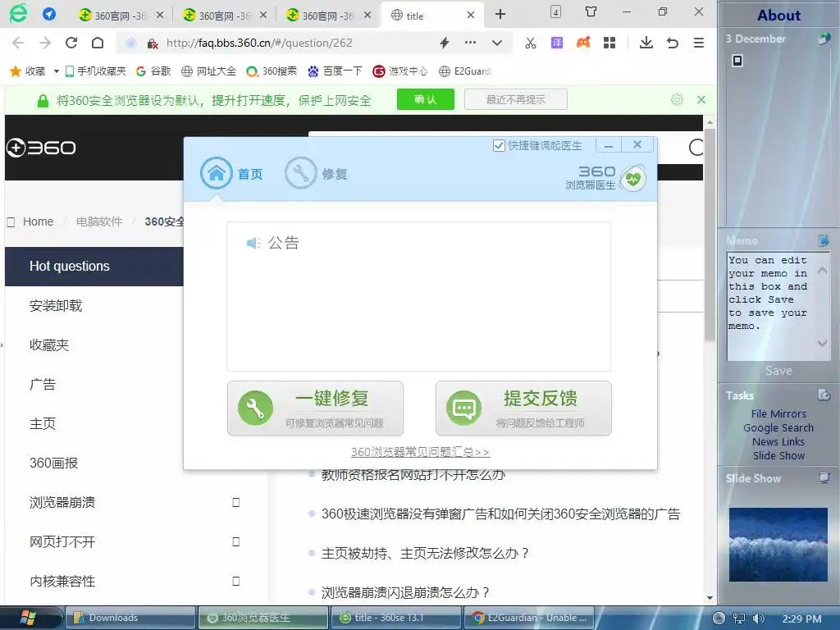Open the 网址大全 bookmark
This screenshot has width=840, height=630.
pos(208,71)
